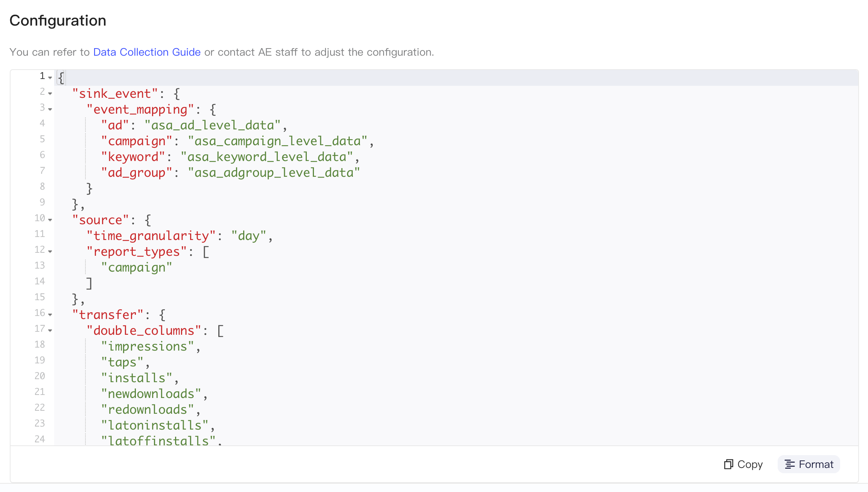Click the "impressions" column entry
Image resolution: width=868 pixels, height=492 pixels.
148,346
